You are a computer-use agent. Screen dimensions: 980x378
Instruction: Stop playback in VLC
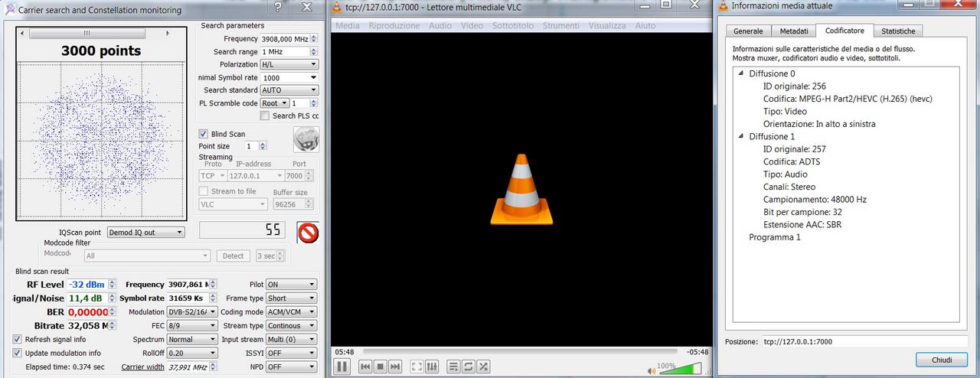(x=380, y=367)
